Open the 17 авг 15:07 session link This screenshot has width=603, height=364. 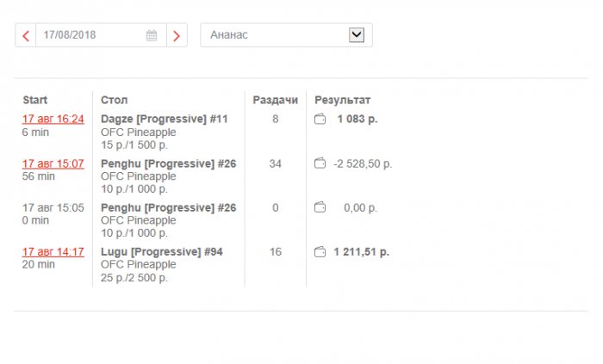53,163
